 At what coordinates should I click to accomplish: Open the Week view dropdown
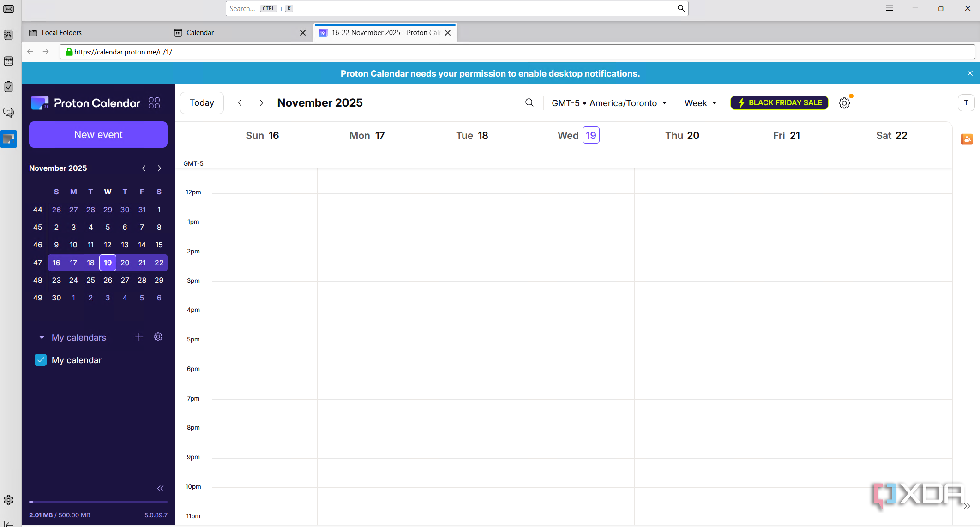click(700, 103)
